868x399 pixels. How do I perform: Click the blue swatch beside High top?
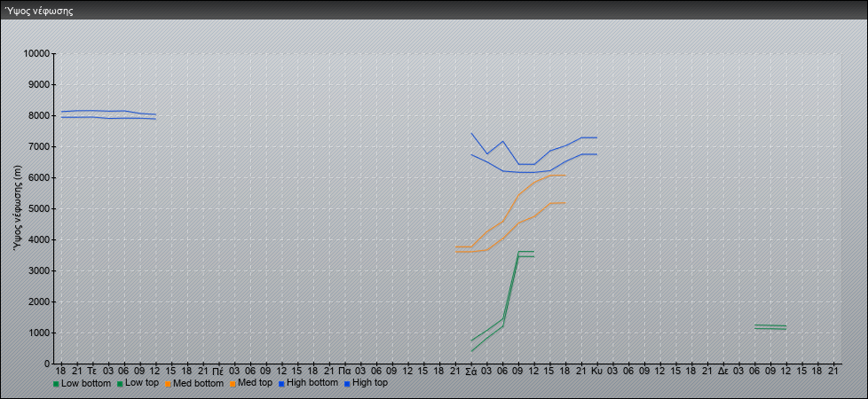pos(347,384)
